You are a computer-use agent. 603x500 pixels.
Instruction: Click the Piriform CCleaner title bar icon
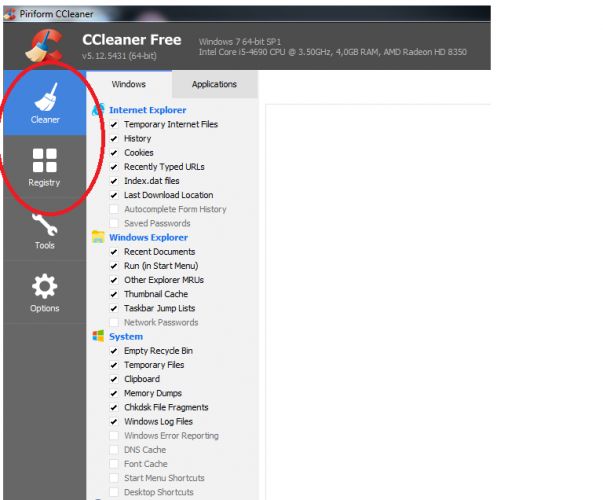tap(10, 14)
